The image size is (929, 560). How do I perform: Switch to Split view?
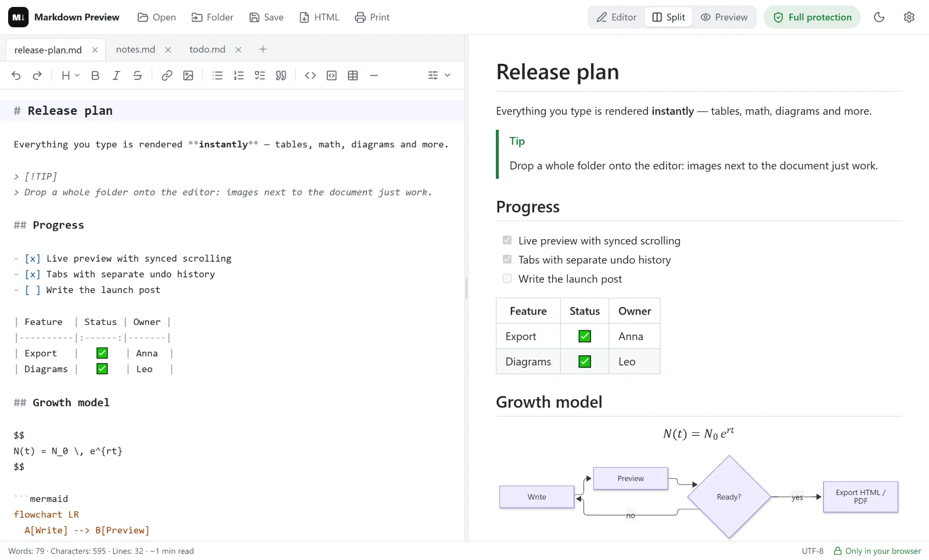(x=669, y=17)
